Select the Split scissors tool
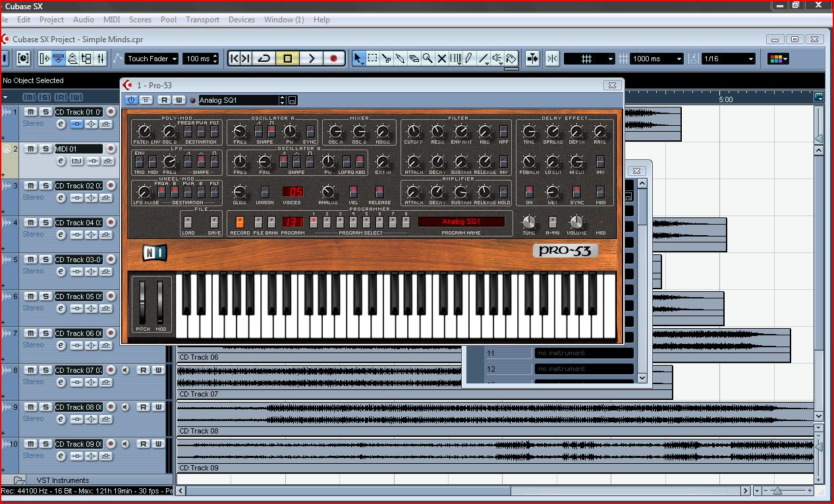 (x=386, y=59)
